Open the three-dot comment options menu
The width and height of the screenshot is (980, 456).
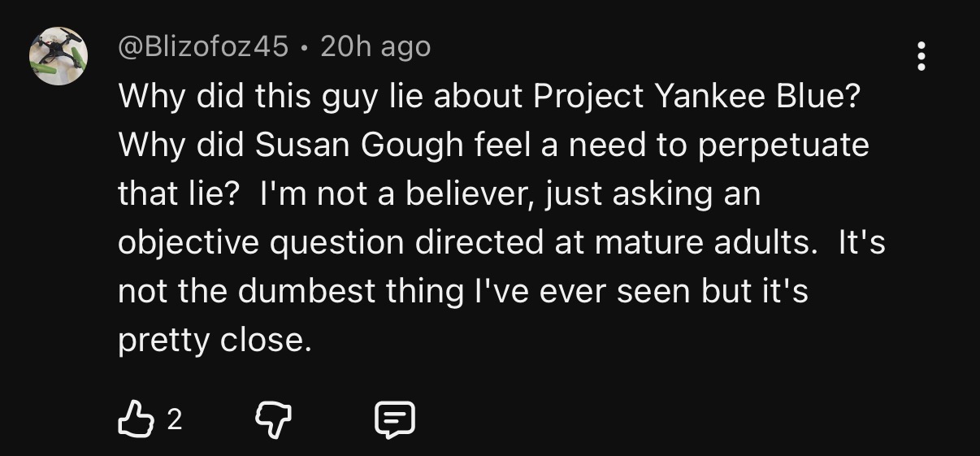click(921, 56)
